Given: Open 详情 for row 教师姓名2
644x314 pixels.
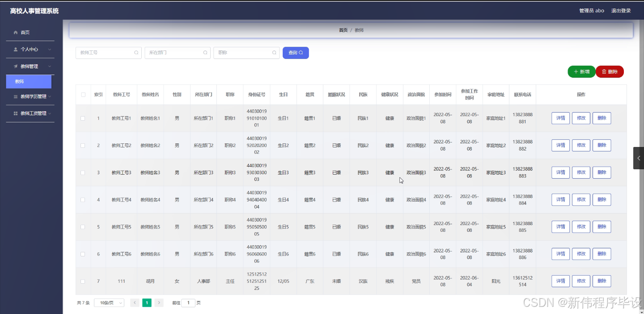Looking at the screenshot, I should click(x=560, y=146).
